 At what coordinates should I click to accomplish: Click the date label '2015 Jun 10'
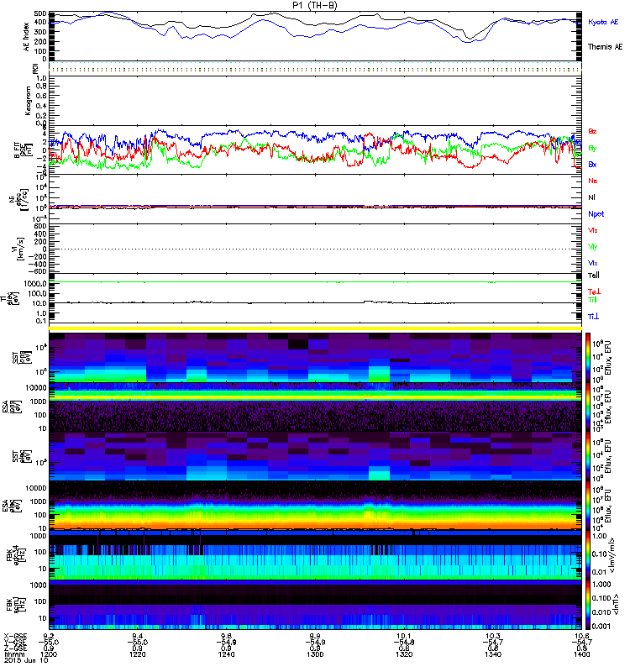pos(26,660)
